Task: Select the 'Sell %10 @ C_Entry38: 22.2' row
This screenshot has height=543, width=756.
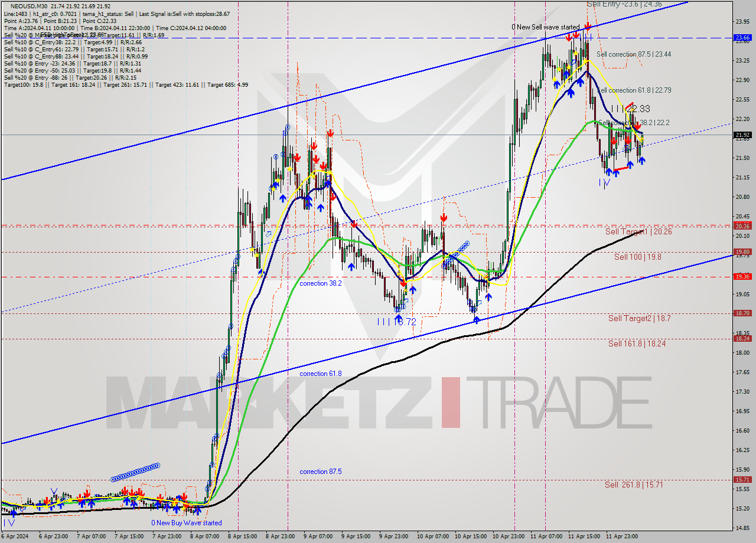Action: coord(73,42)
